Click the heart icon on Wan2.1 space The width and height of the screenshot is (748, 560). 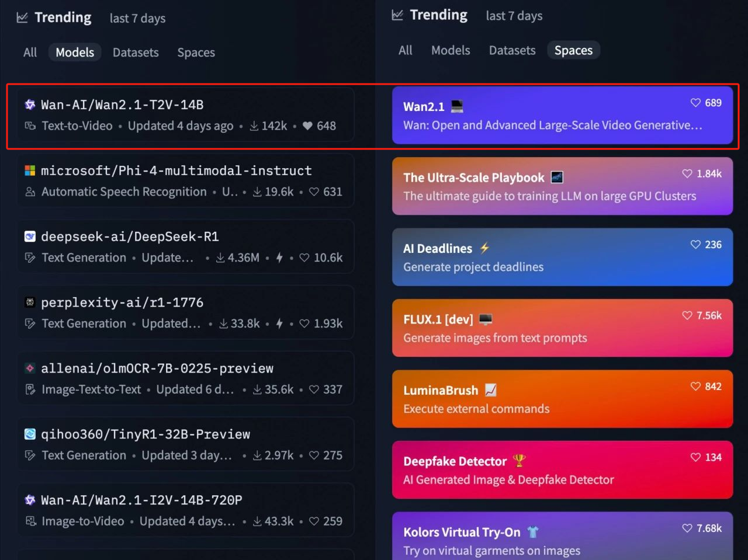click(695, 103)
